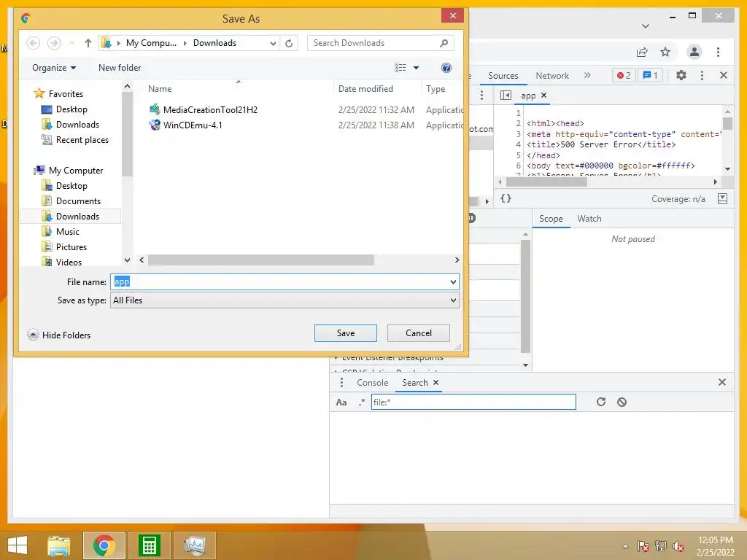The height and width of the screenshot is (560, 747).
Task: Create a New folder
Action: 120,68
